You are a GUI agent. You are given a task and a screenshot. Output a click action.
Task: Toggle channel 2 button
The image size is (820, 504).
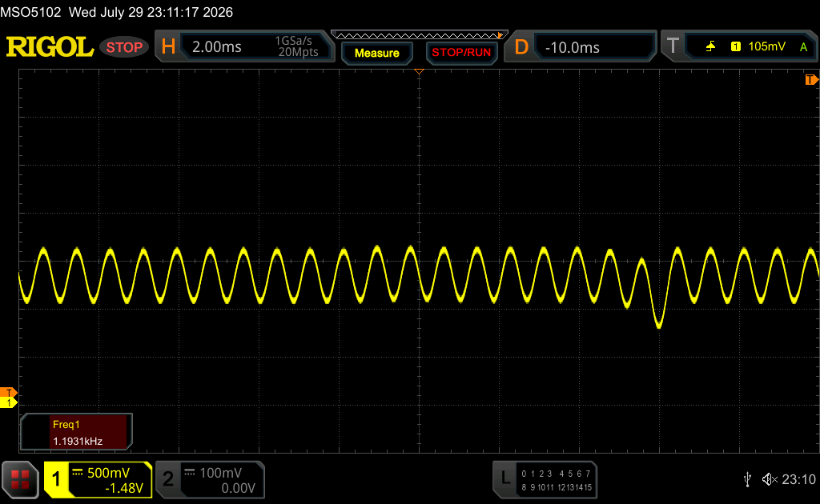pos(168,479)
